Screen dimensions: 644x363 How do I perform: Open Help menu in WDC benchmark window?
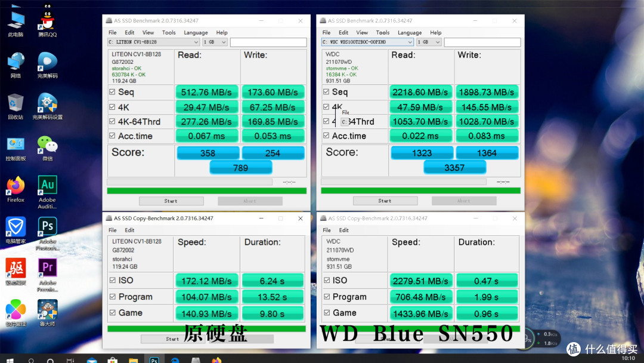tap(436, 32)
